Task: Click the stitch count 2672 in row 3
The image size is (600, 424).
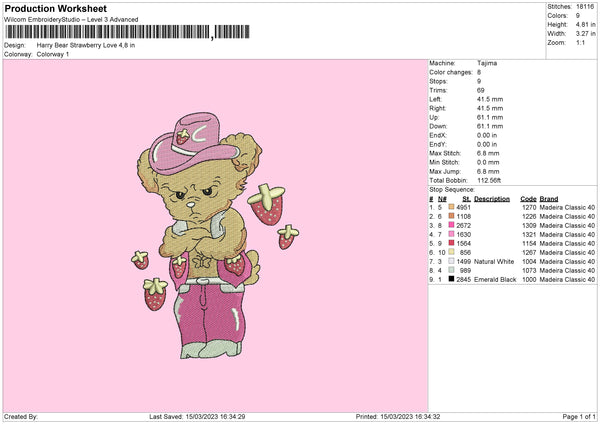Action: click(x=463, y=225)
